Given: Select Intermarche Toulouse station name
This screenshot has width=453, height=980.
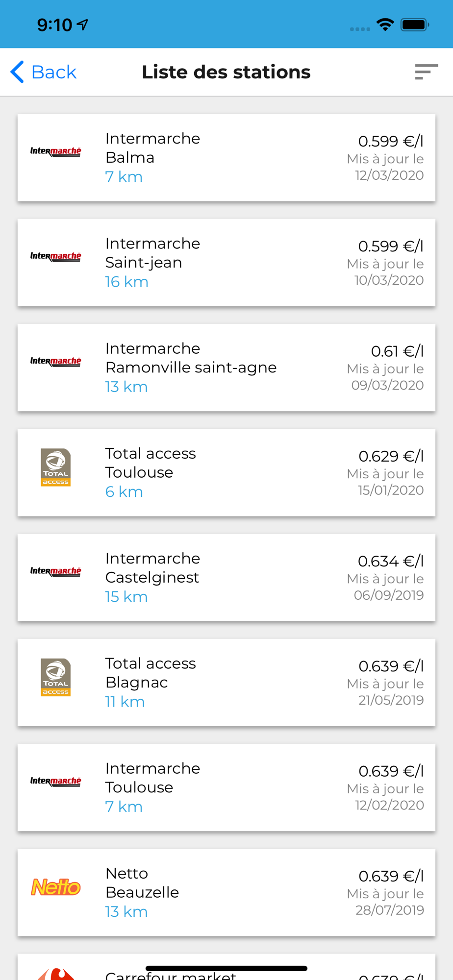Looking at the screenshot, I should tap(152, 778).
